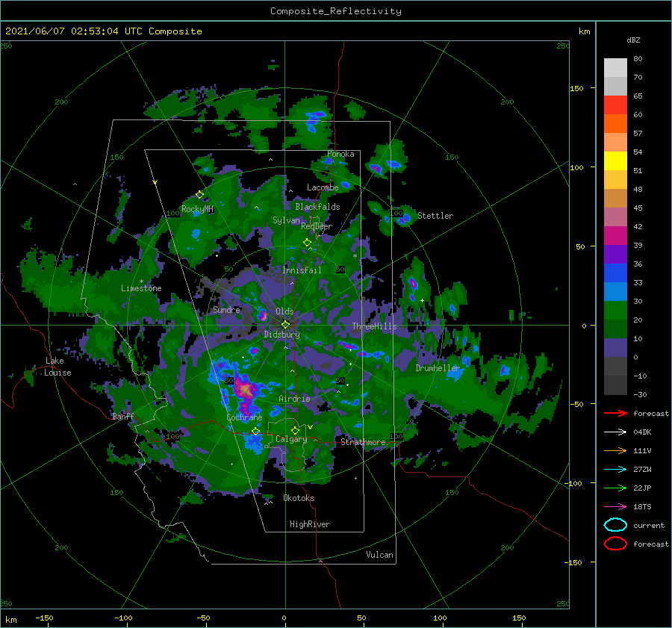This screenshot has height=628, width=672.
Task: Click the 'Composite_Reflectivity' title text
Action: 336,11
